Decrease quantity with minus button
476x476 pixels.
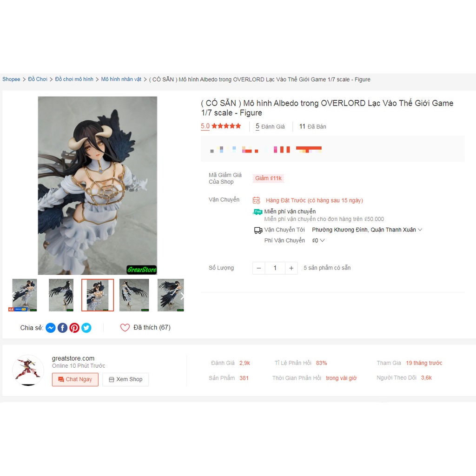tap(259, 268)
